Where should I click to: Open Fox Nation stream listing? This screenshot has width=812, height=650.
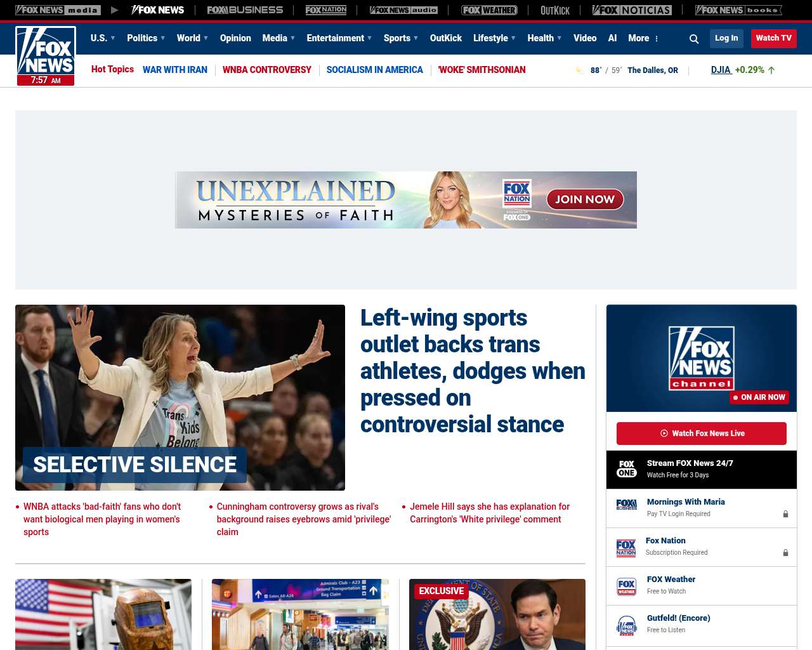702,547
